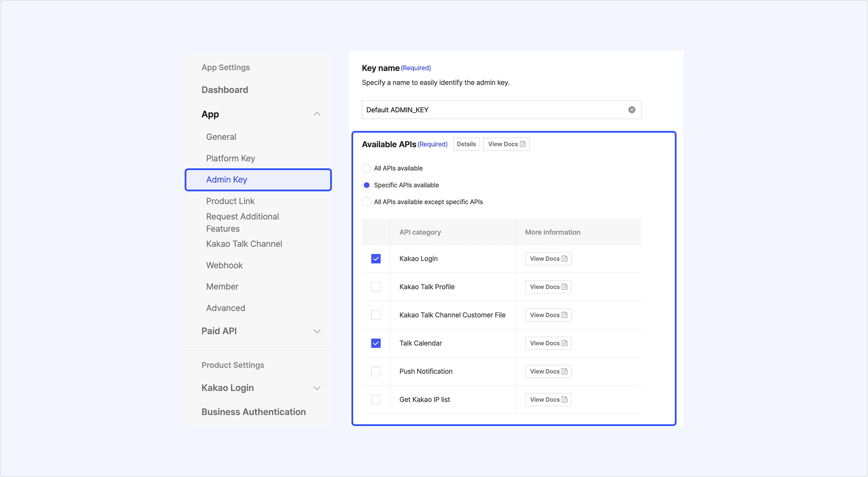Select All APIs available radio option
This screenshot has width=868, height=477.
tap(366, 168)
